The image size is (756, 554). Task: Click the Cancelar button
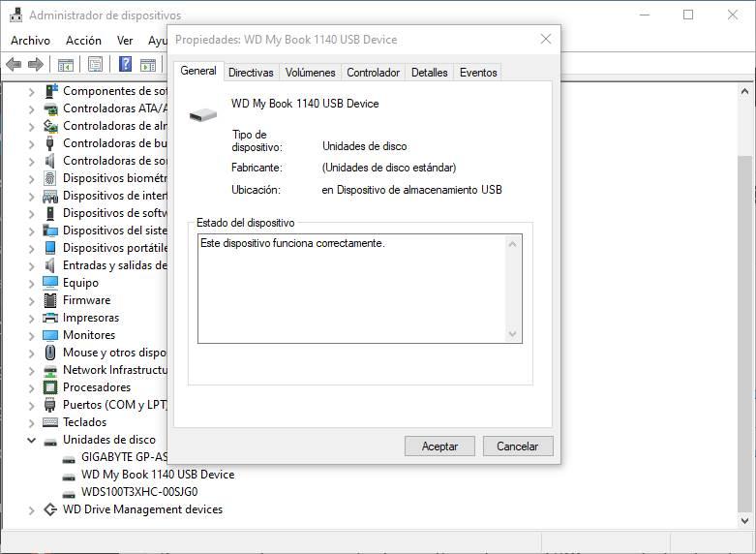(x=518, y=446)
